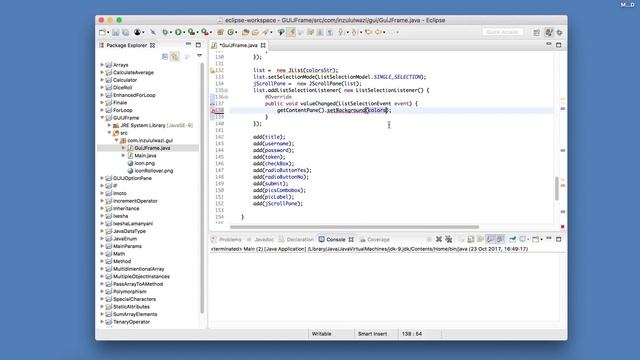
Task: Collapse the GUIJFrame project
Action: (x=102, y=118)
